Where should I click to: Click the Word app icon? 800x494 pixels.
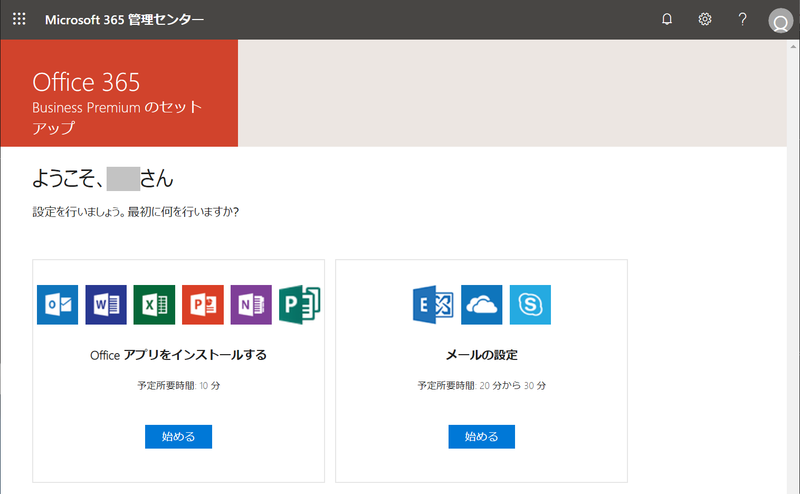(106, 305)
